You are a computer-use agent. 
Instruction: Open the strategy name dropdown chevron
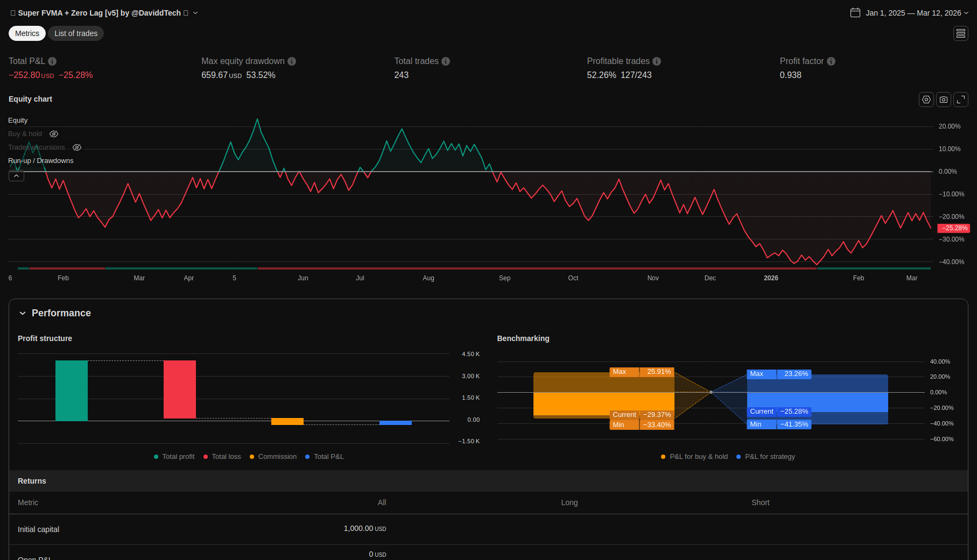click(195, 13)
